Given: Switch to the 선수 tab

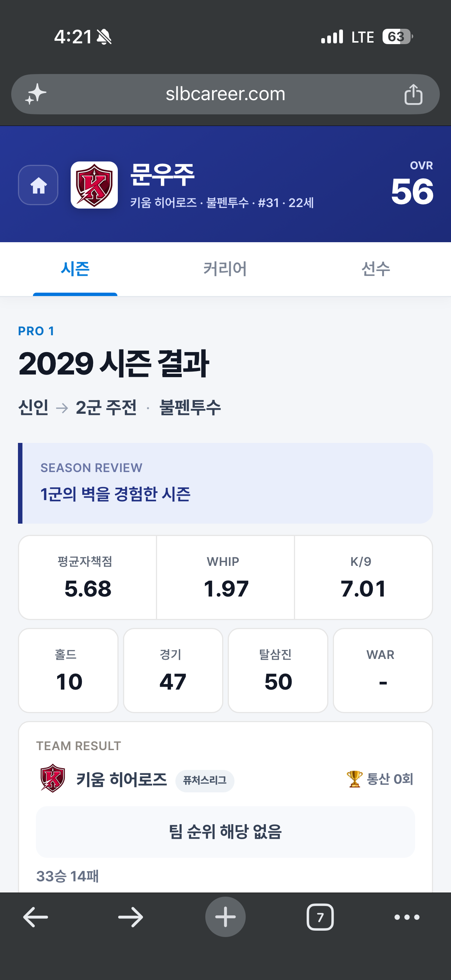Looking at the screenshot, I should tap(375, 269).
